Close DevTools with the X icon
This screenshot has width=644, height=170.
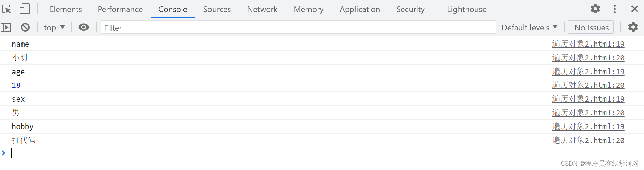[x=634, y=9]
